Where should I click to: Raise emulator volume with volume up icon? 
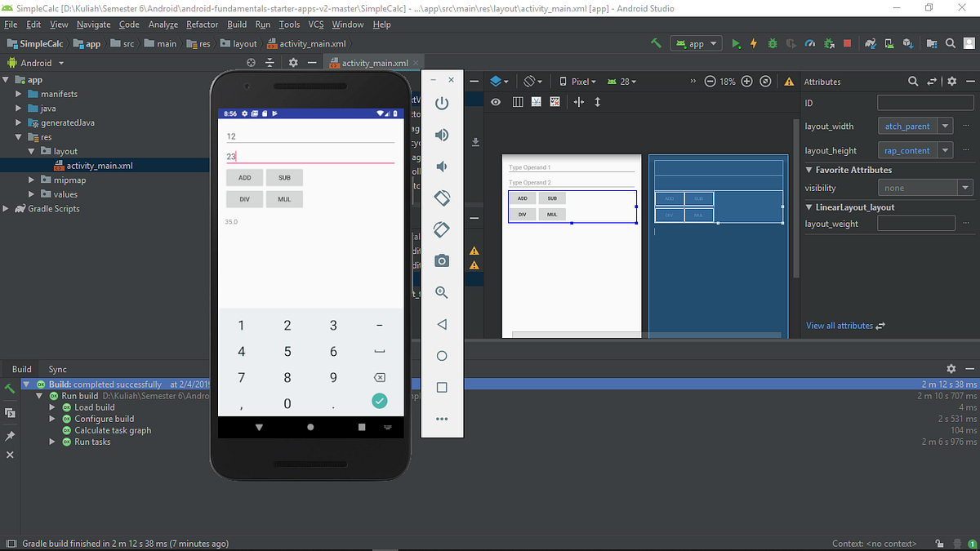point(442,135)
